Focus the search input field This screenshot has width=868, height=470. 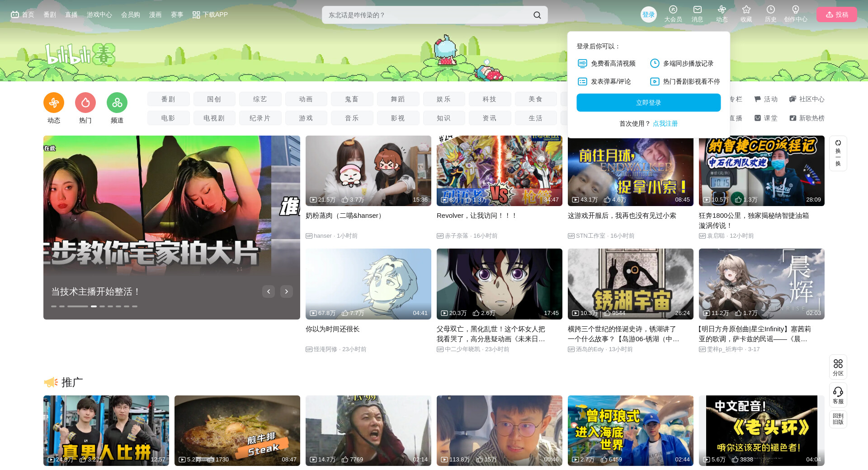[x=425, y=15]
